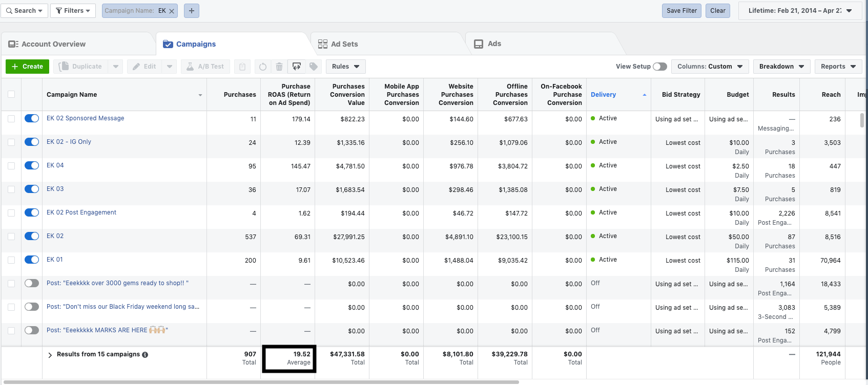Click the trash delete icon

pos(279,67)
